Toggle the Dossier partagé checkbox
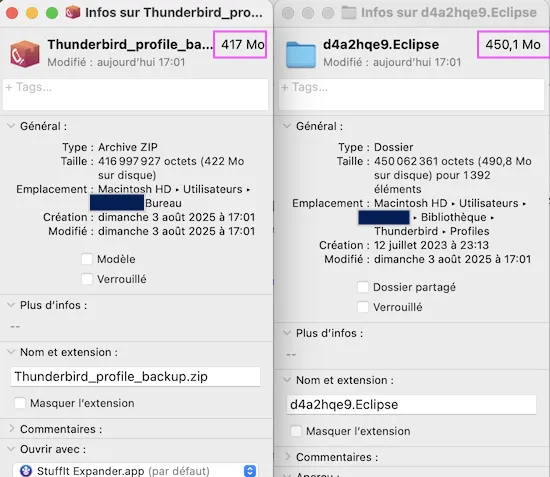 point(363,287)
